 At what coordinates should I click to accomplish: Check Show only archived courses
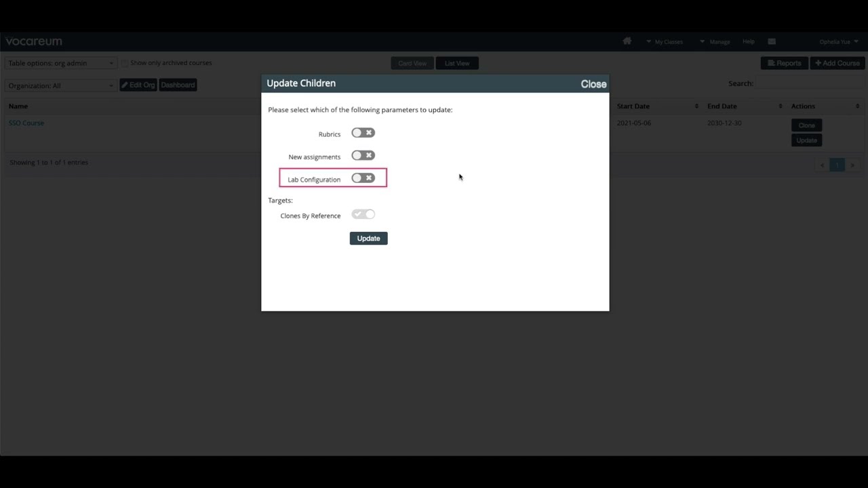pos(125,63)
